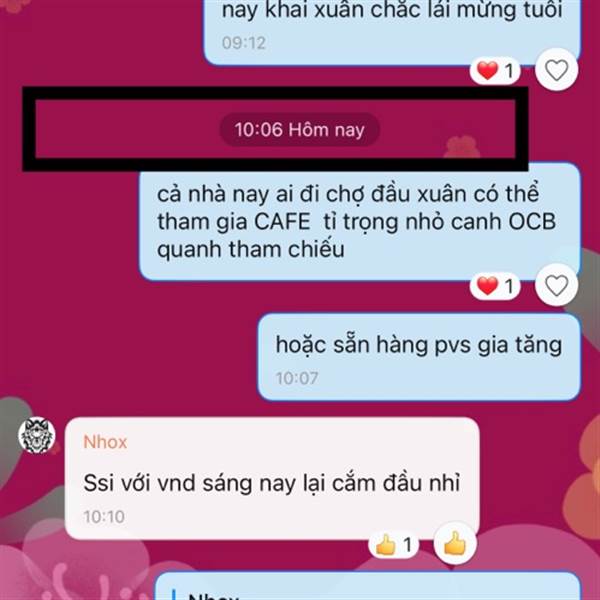Tap the word OCB in the message
Viewport: 600px width, 600px height.
532,222
